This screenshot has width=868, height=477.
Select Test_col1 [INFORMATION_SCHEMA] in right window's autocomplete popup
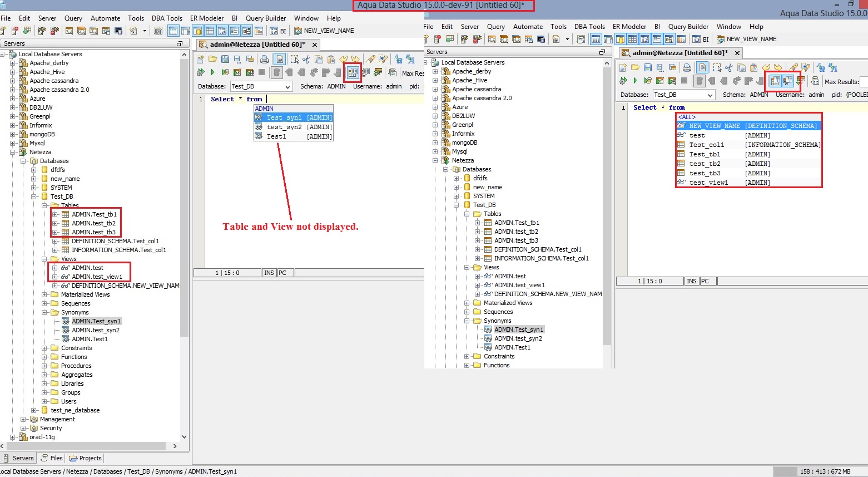[x=748, y=145]
